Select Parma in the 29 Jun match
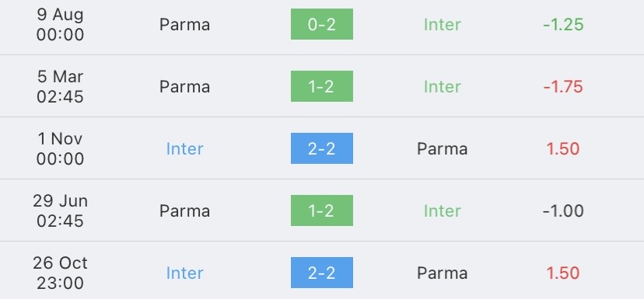This screenshot has width=644, height=299. 184,210
